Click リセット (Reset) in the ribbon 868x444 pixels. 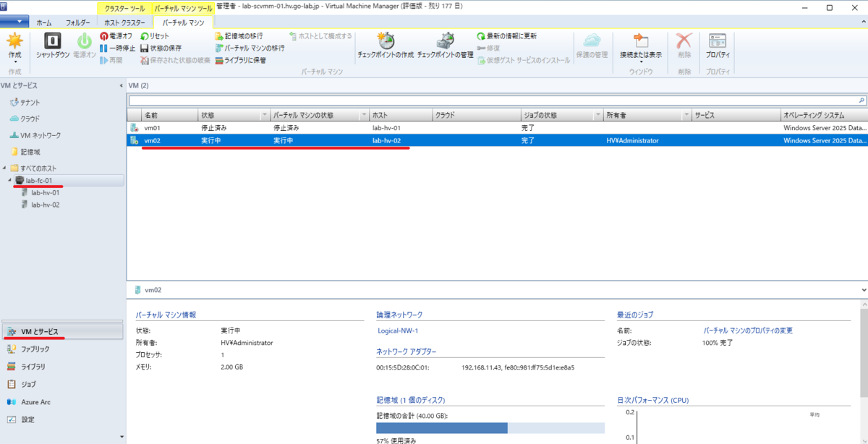pos(154,35)
